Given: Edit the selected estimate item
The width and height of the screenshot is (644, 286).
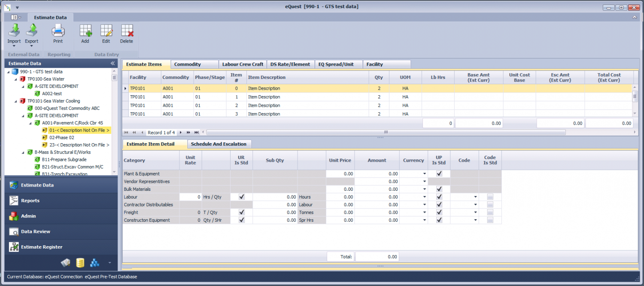Looking at the screenshot, I should pyautogui.click(x=106, y=34).
